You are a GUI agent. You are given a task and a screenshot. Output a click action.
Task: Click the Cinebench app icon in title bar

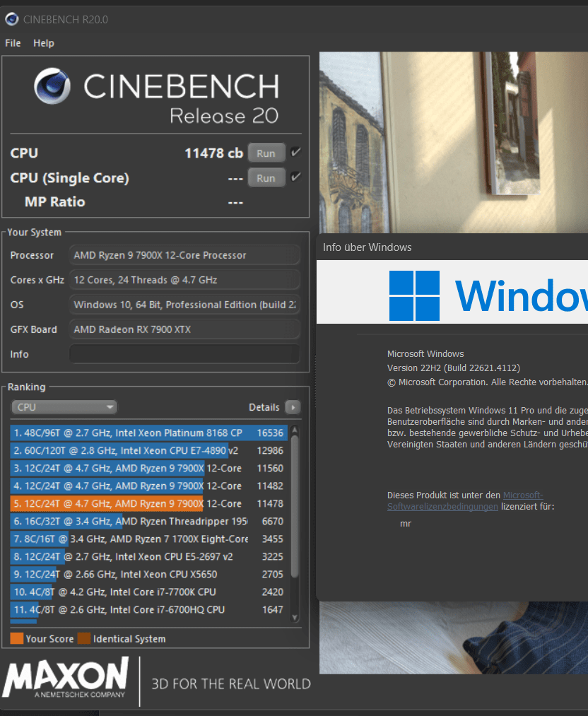(11, 19)
